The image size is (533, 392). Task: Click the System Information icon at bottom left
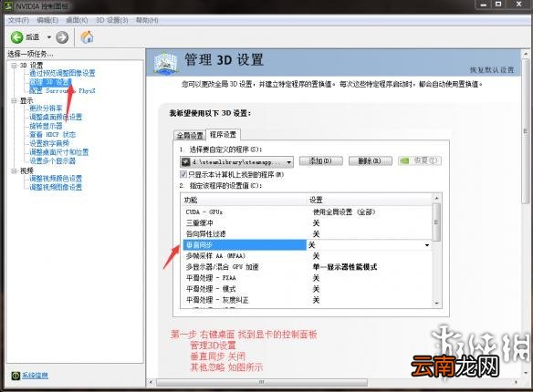16,376
